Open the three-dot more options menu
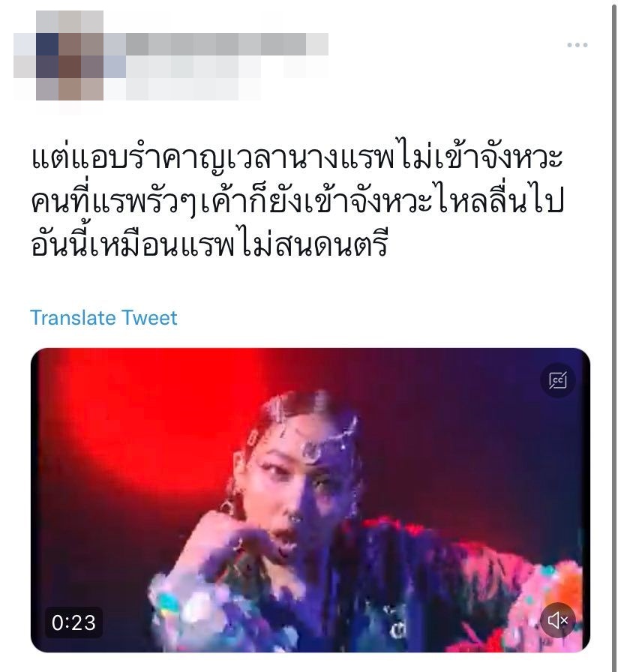This screenshot has width=621, height=672. point(577,44)
